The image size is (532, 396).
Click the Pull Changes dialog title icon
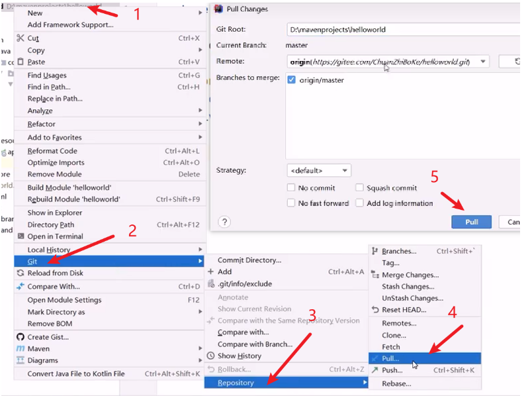point(219,9)
